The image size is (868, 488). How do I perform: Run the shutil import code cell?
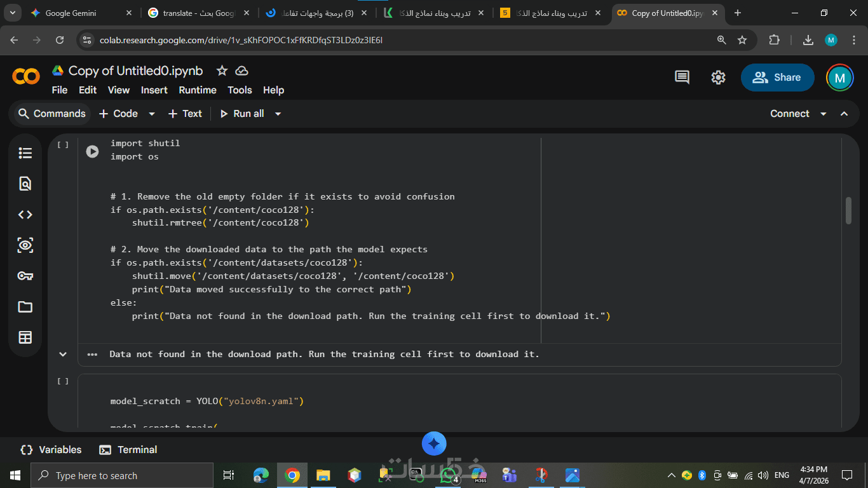coord(93,151)
